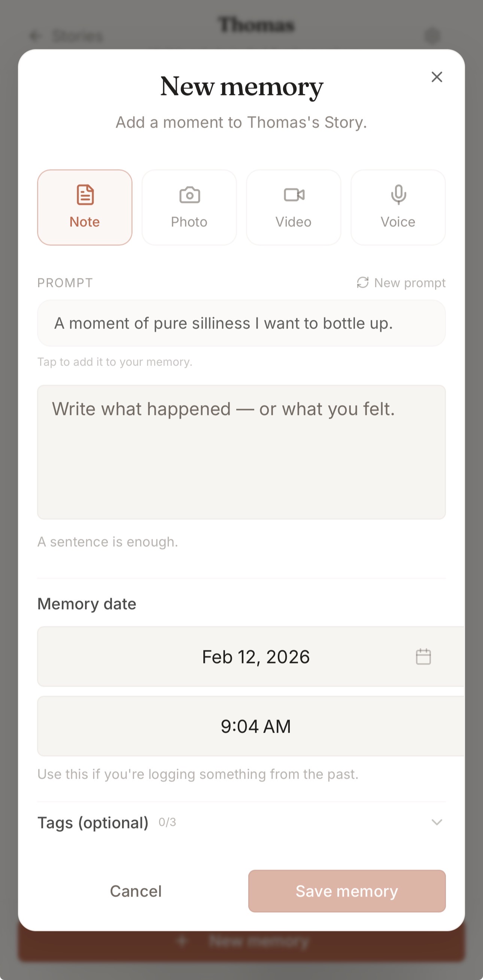Click the camera icon

(189, 195)
